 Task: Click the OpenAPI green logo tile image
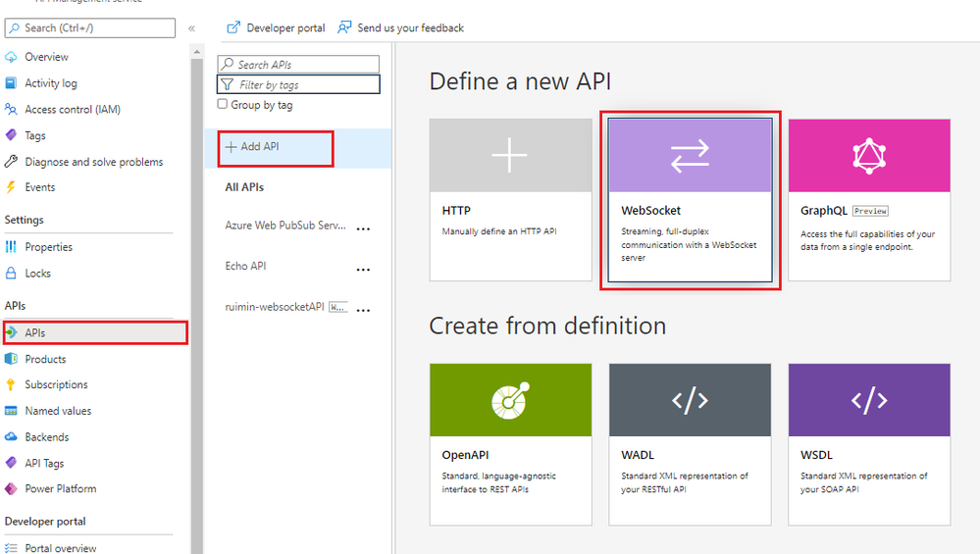511,400
